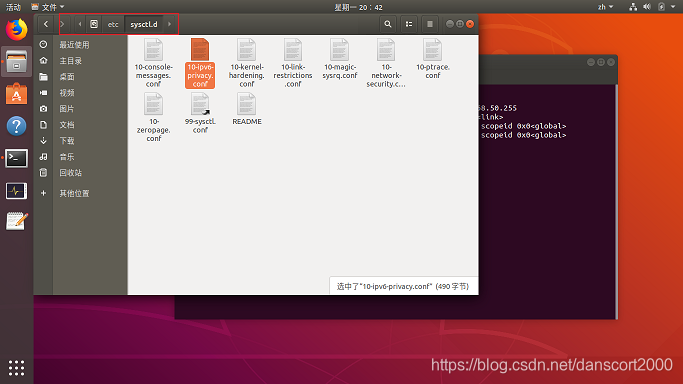The image size is (683, 384).
Task: Toggle list view in file manager
Action: click(x=409, y=24)
